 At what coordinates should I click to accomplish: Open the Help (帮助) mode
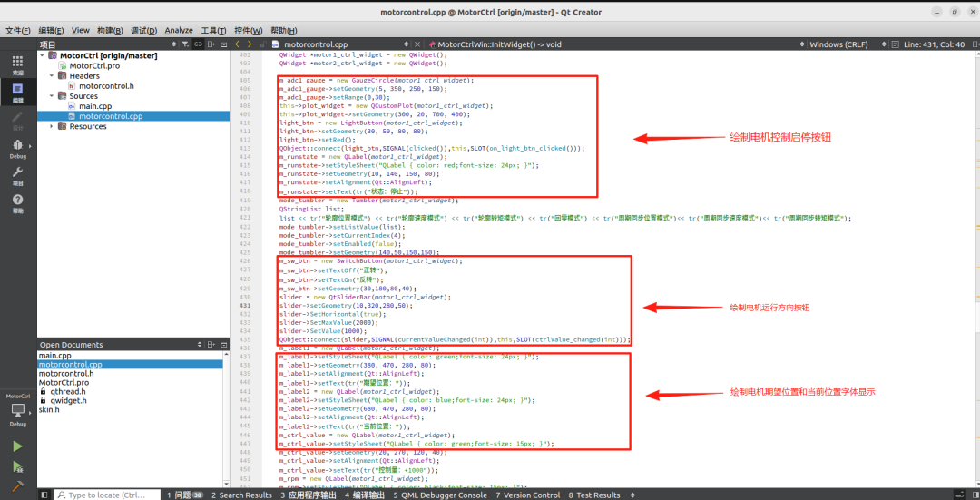[17, 201]
